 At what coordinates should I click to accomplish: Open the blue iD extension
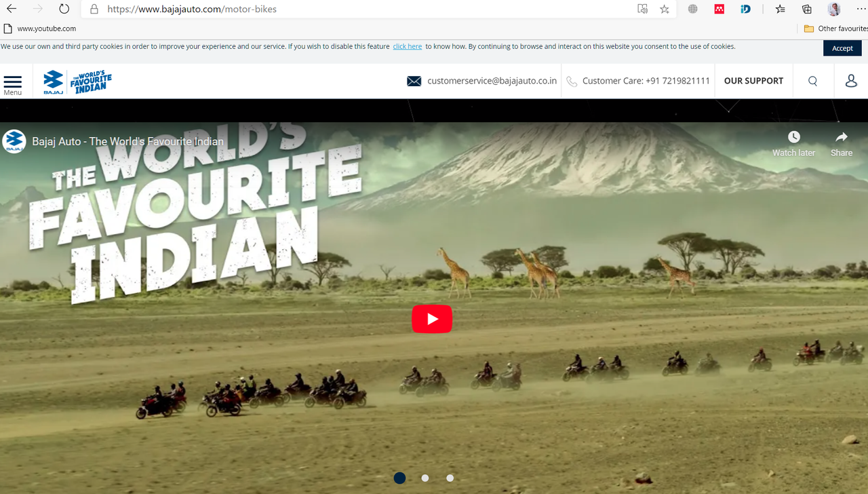click(x=745, y=9)
